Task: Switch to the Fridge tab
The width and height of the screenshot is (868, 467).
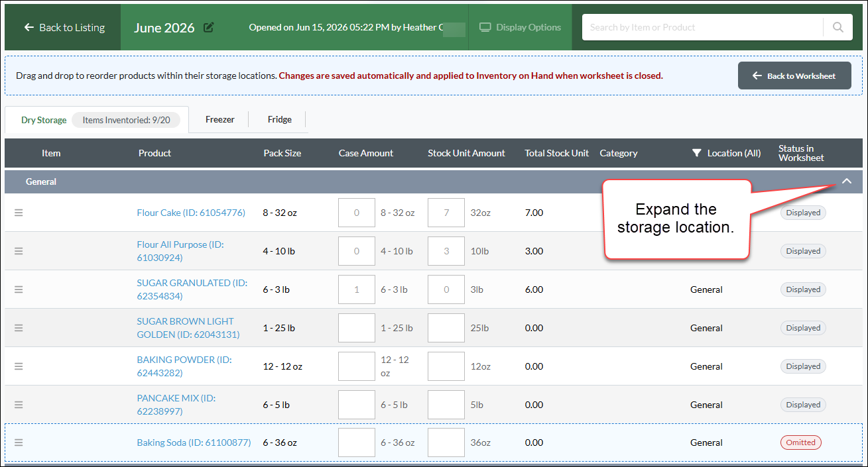Action: (x=279, y=119)
